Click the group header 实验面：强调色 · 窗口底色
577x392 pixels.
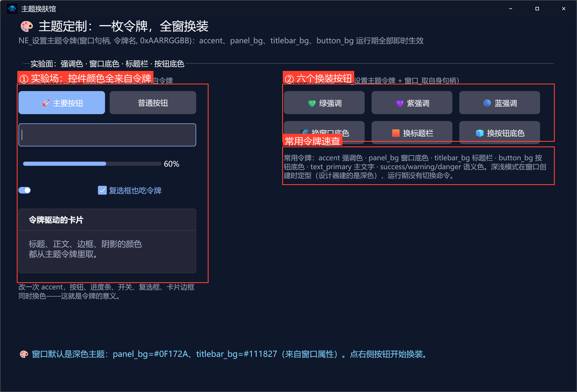tap(107, 63)
